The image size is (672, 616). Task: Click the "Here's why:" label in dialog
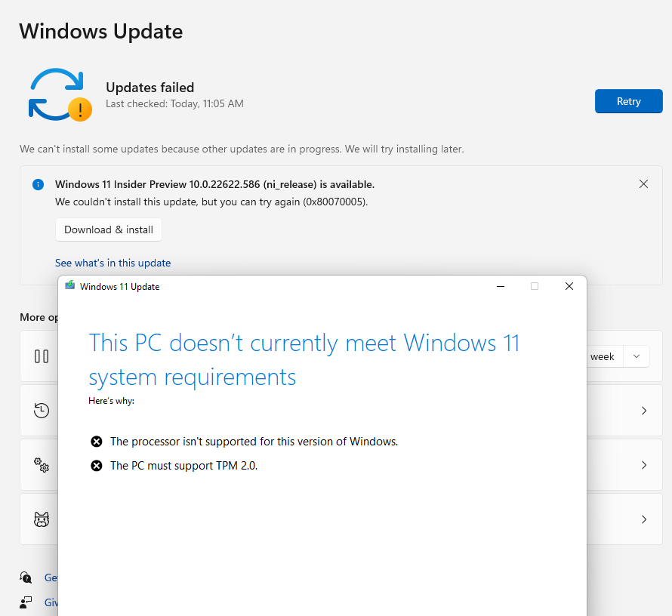tap(112, 401)
